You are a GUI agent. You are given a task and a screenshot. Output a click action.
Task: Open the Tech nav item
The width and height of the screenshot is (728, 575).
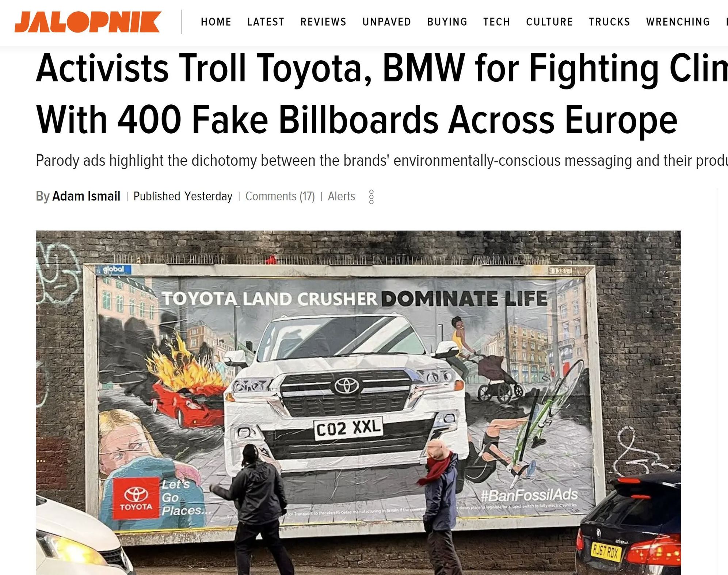click(x=496, y=22)
